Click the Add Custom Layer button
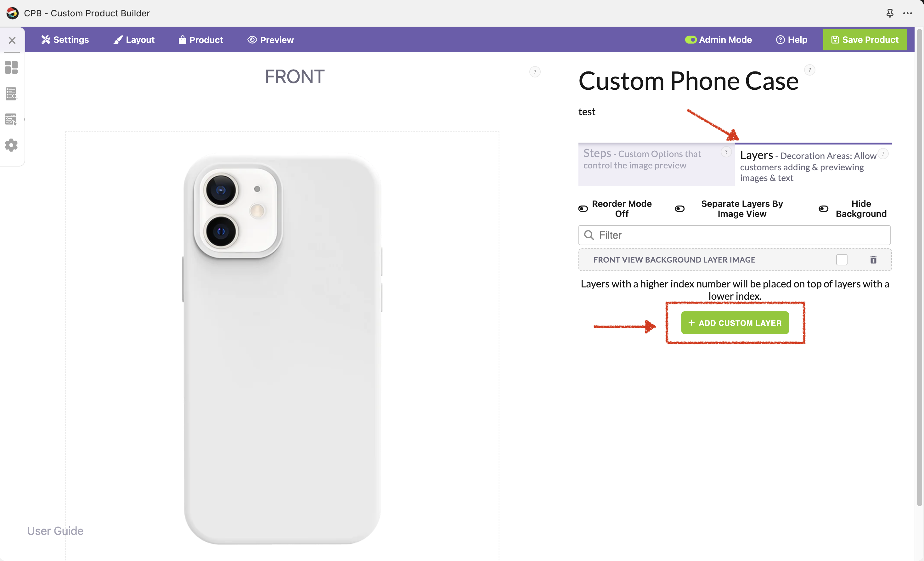The width and height of the screenshot is (924, 561). pyautogui.click(x=735, y=323)
